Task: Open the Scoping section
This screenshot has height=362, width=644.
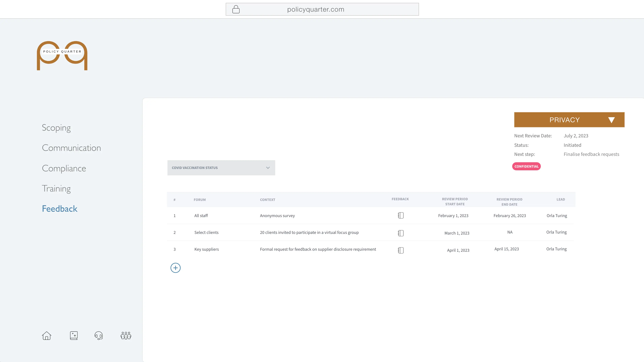Action: pos(56,128)
